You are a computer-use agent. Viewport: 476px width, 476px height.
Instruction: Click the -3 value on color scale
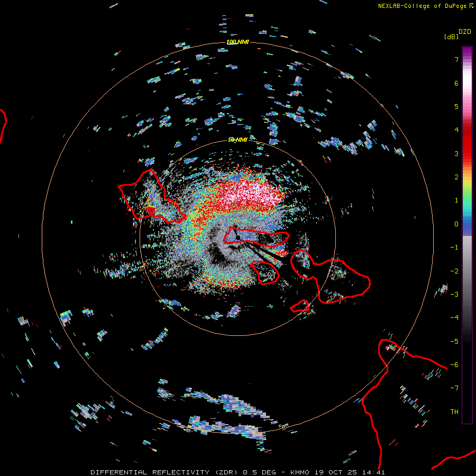pyautogui.click(x=454, y=295)
